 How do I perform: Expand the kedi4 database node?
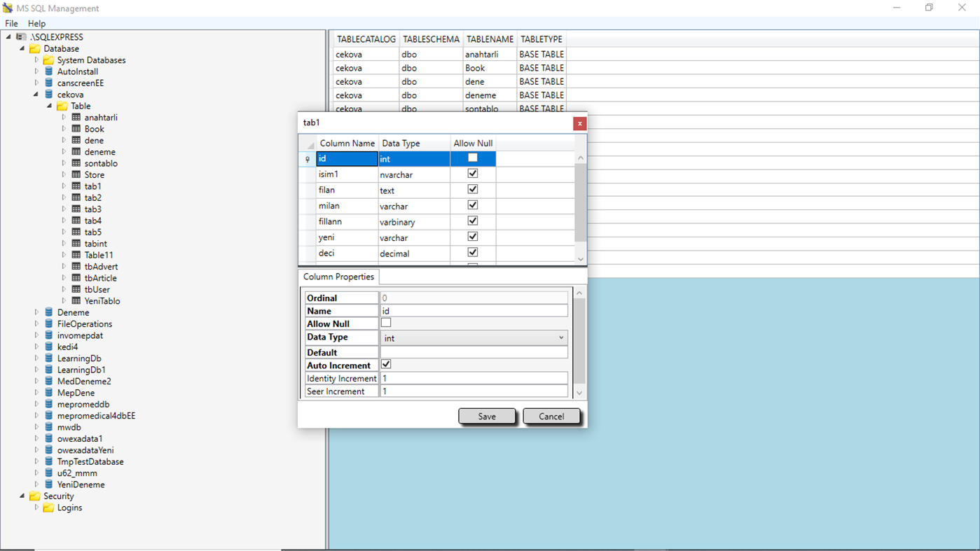tap(36, 347)
